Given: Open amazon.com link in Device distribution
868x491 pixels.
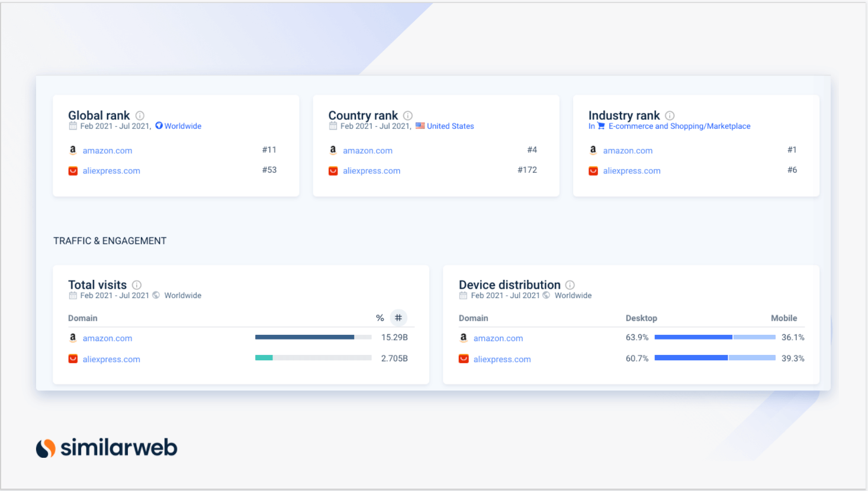Looking at the screenshot, I should pos(498,338).
